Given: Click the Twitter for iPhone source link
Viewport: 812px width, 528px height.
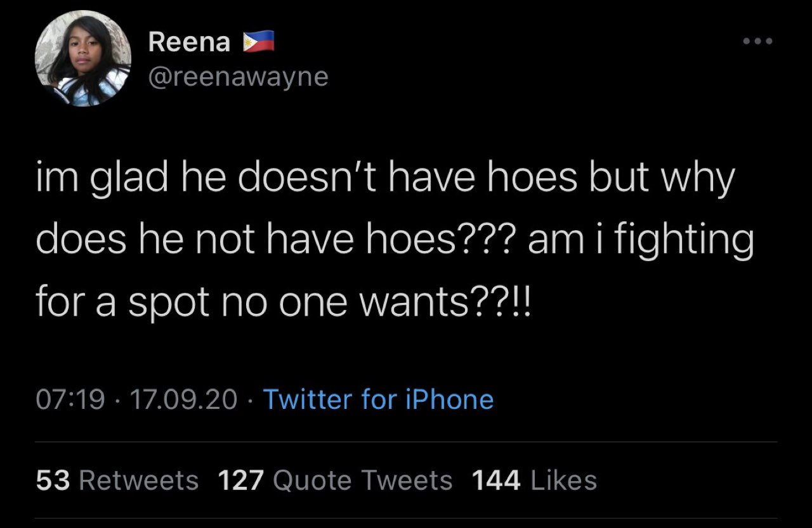Looking at the screenshot, I should 378,399.
